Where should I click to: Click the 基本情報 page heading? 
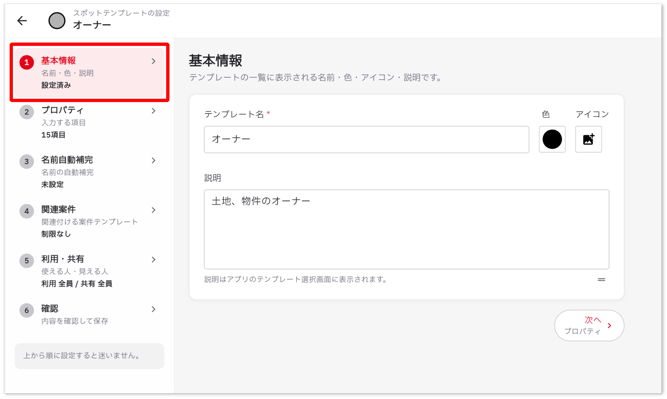(215, 61)
